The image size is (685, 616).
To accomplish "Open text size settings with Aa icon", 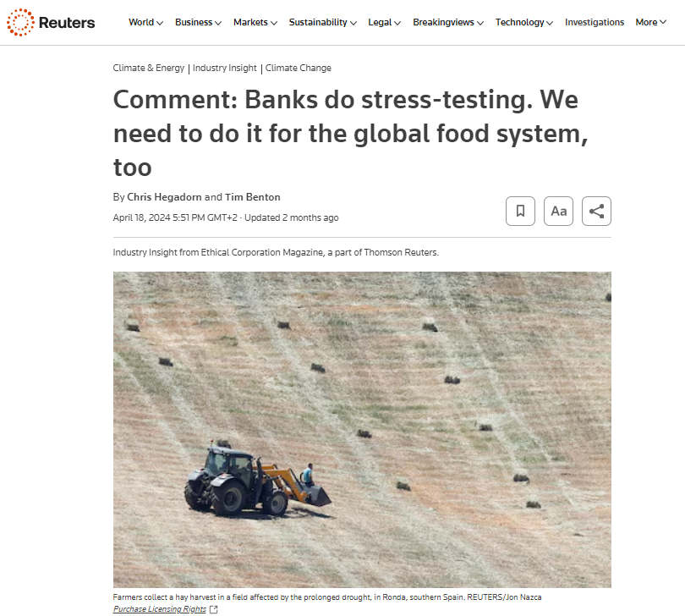I will pos(558,212).
